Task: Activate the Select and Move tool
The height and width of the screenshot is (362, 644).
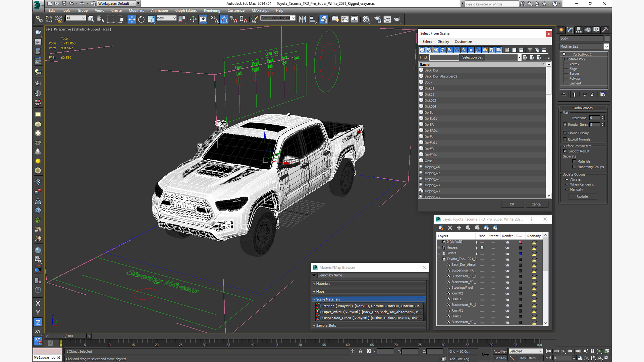Action: (x=131, y=19)
